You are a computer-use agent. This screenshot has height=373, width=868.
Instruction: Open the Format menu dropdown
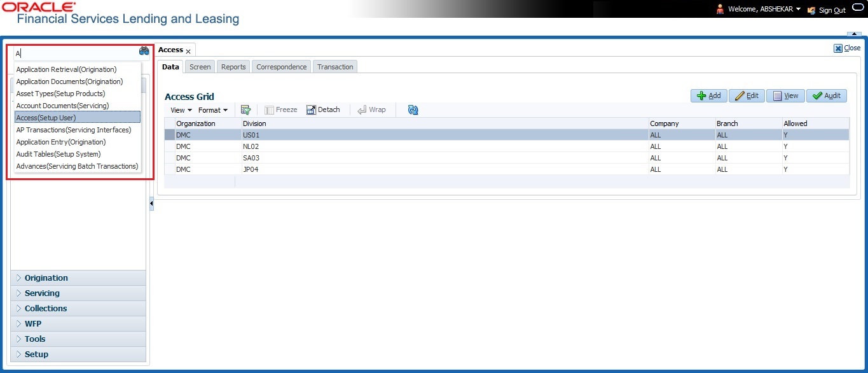pos(212,110)
